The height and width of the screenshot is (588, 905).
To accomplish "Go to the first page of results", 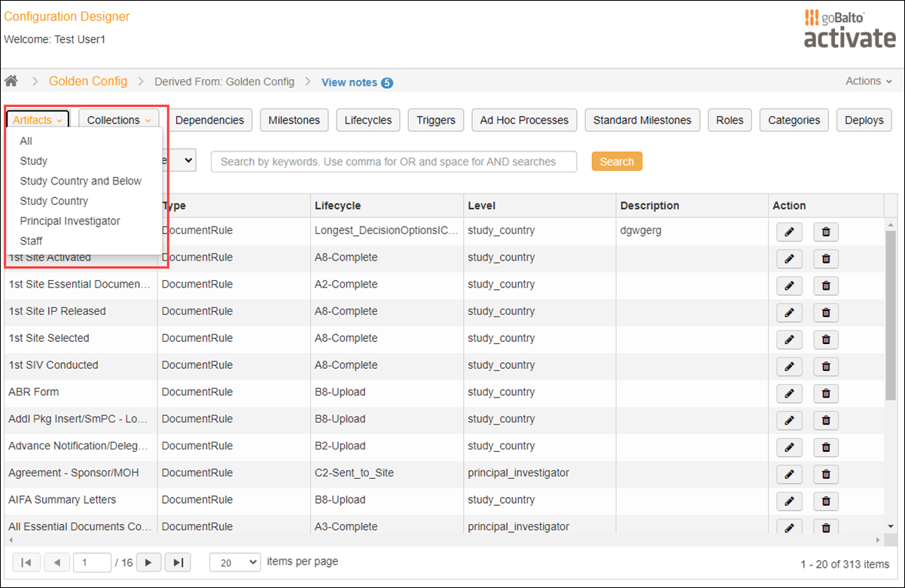I will click(26, 562).
